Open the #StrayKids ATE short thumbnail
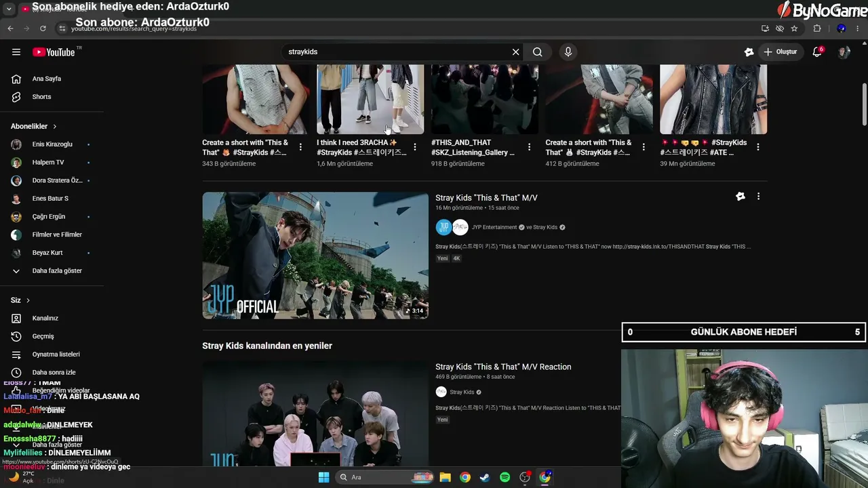 point(713,100)
